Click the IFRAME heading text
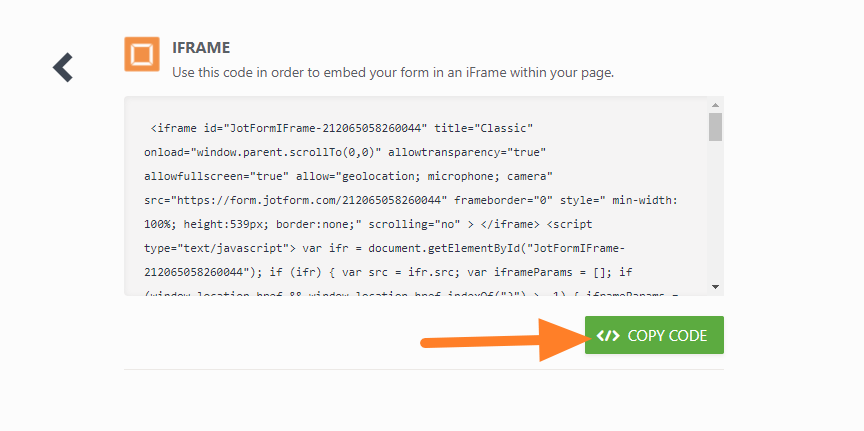The image size is (864, 431). (x=202, y=46)
